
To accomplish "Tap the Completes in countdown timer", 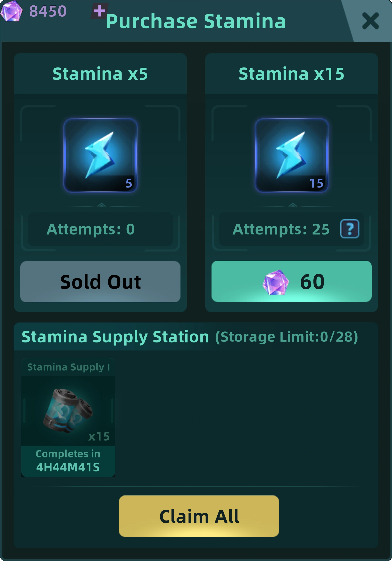I will click(x=68, y=461).
